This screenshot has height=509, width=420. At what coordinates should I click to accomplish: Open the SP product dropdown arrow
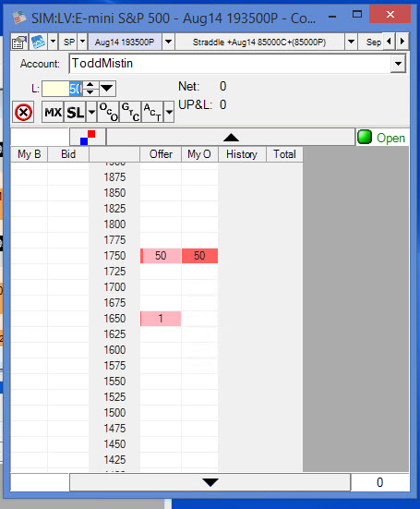(x=83, y=42)
